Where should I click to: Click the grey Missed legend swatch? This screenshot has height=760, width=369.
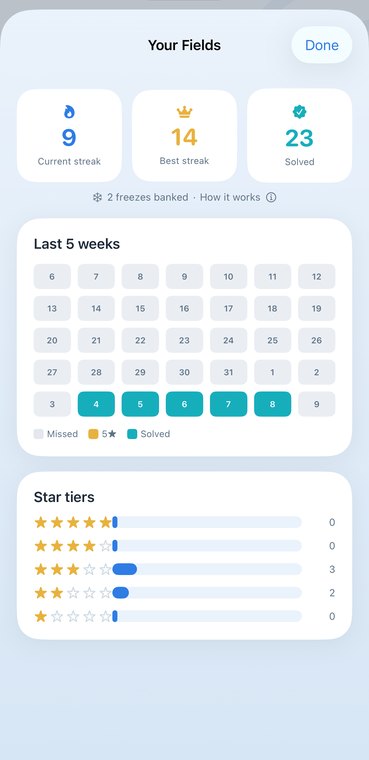click(x=39, y=434)
